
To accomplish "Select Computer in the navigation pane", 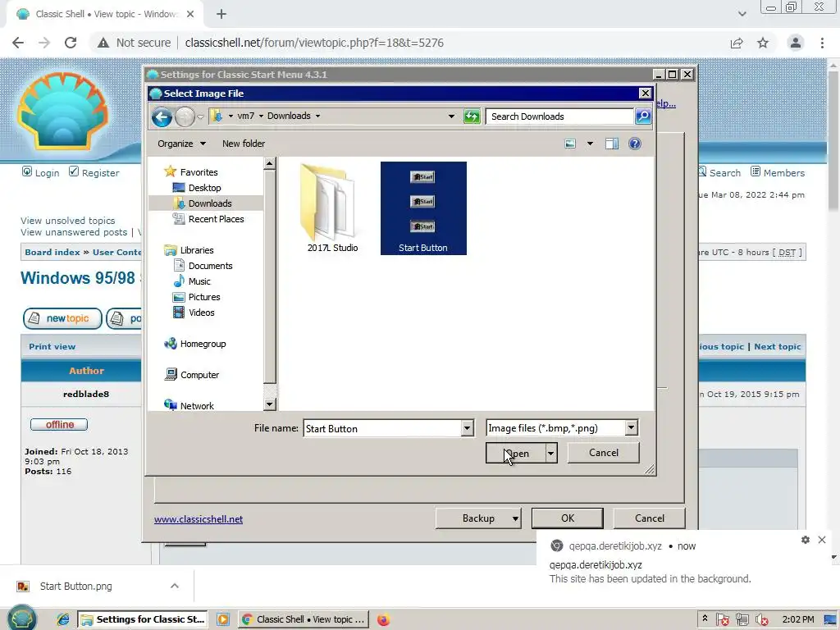I will (x=199, y=374).
